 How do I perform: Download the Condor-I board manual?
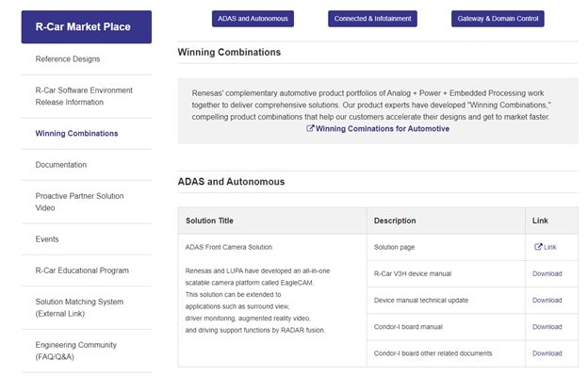click(x=547, y=327)
